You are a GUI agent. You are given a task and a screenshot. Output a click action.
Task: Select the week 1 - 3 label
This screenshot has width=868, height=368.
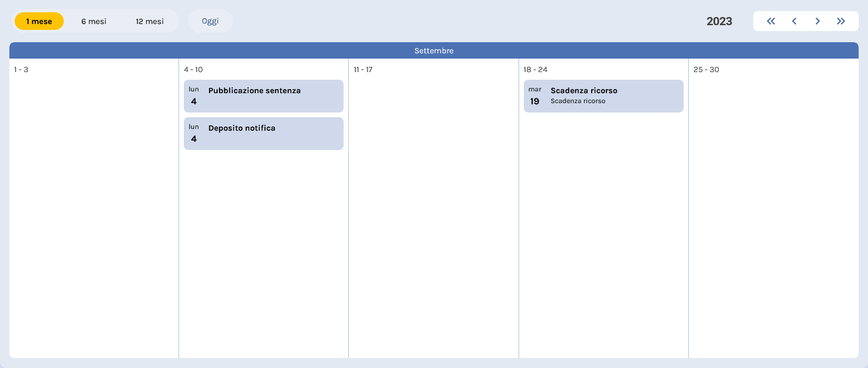click(x=21, y=70)
